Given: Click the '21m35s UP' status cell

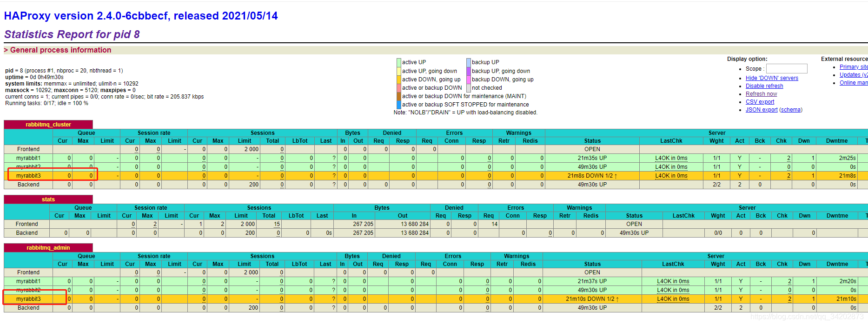Looking at the screenshot, I should coord(592,158).
